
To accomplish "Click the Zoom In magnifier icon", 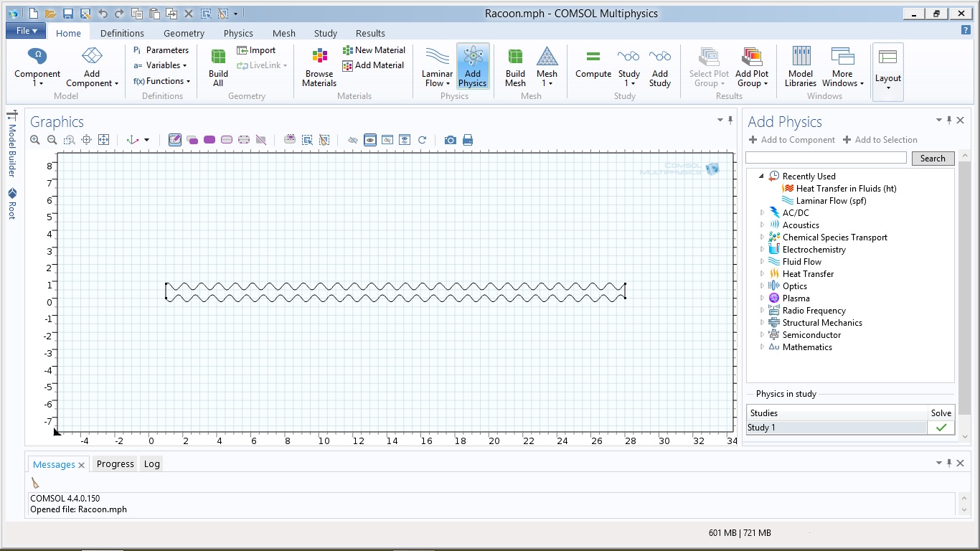I will [x=34, y=140].
